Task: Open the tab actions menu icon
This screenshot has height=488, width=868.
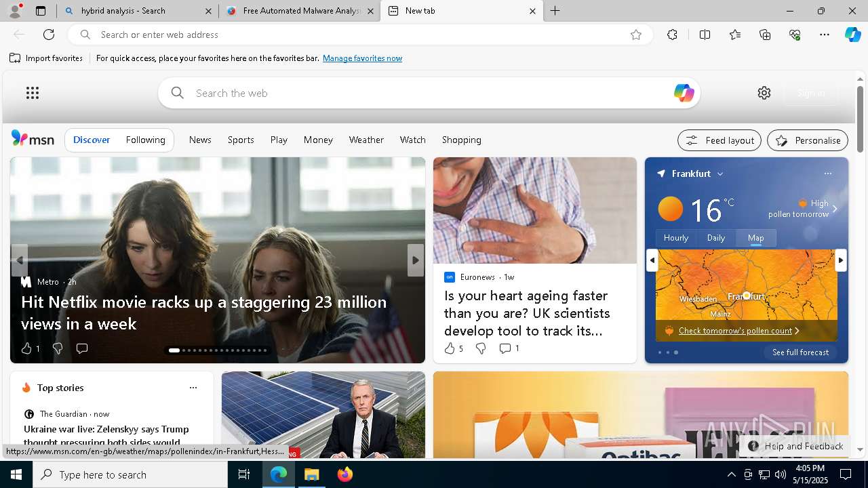Action: pyautogui.click(x=41, y=11)
